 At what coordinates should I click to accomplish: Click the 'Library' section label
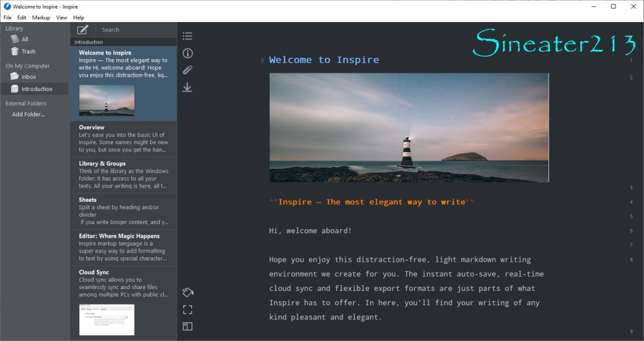pos(14,29)
